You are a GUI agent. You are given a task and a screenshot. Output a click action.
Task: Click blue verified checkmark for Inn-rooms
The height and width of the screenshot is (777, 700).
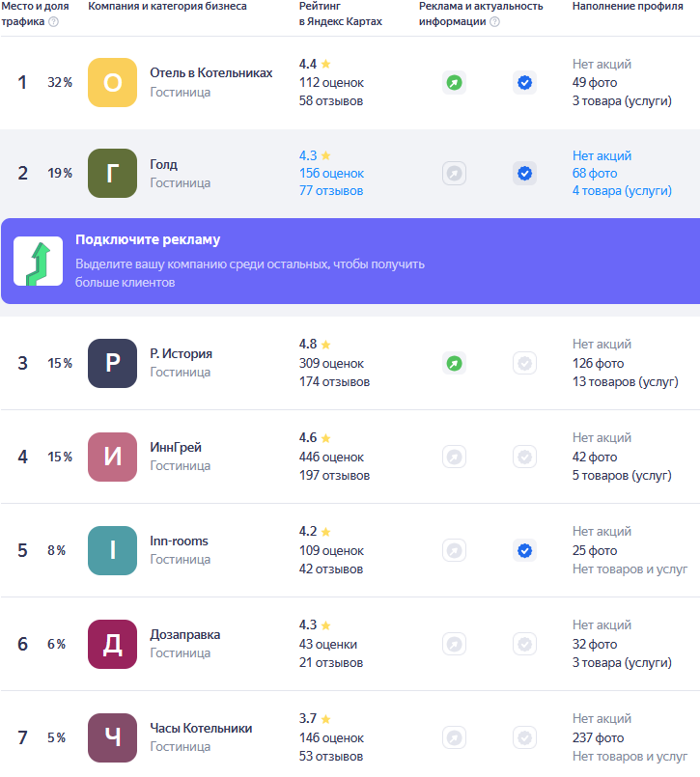(x=524, y=550)
